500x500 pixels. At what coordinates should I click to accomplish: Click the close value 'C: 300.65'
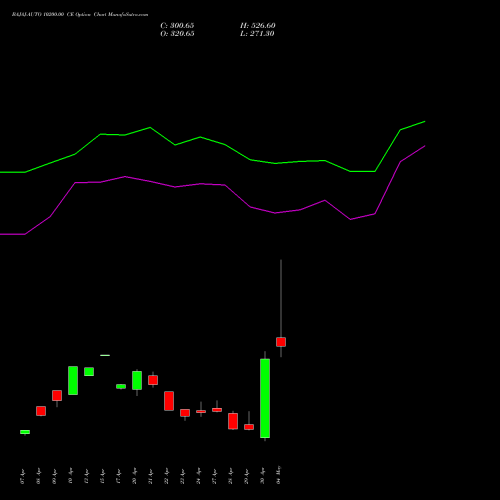177,26
